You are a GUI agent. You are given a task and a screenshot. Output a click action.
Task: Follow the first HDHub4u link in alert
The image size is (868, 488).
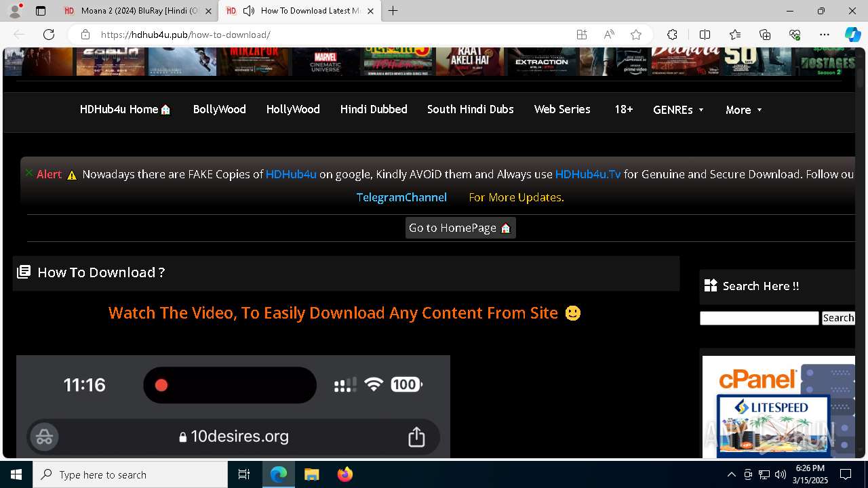point(291,174)
